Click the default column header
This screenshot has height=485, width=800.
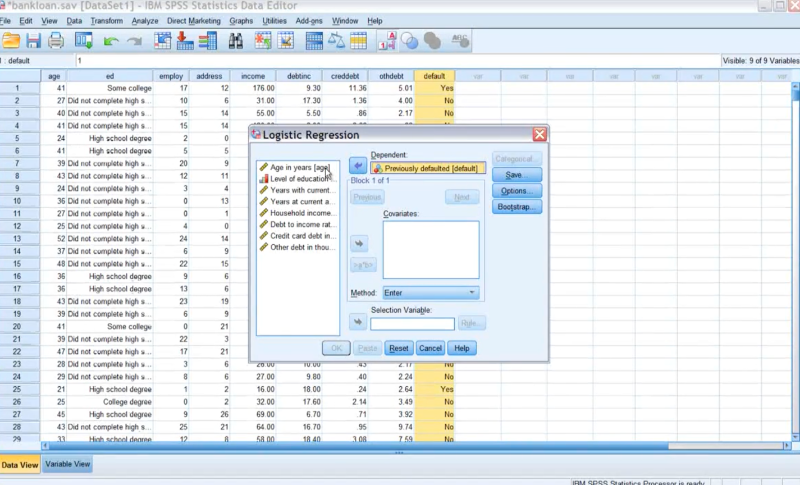[x=434, y=76]
